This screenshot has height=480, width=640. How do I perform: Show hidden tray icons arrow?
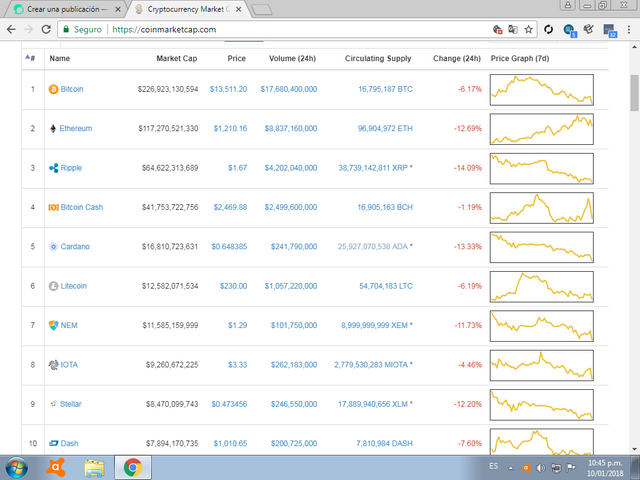(511, 468)
